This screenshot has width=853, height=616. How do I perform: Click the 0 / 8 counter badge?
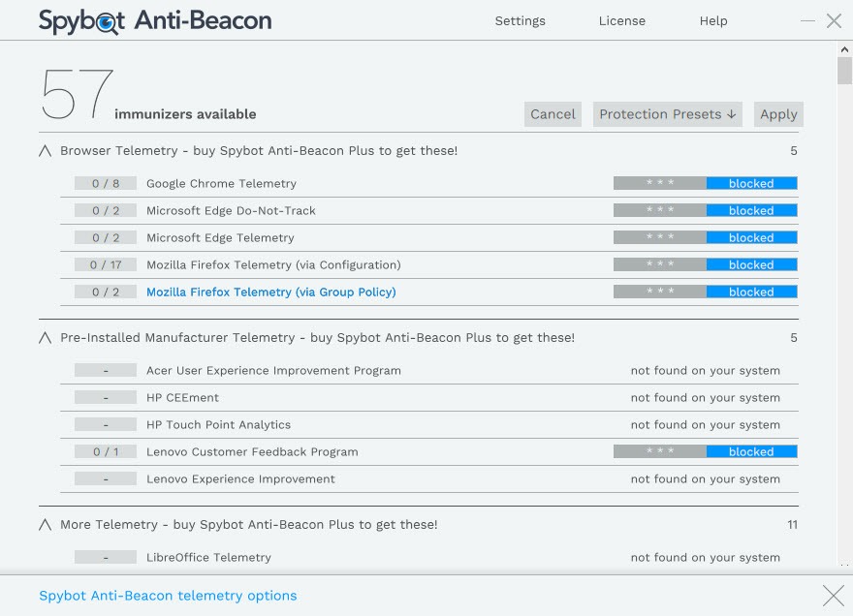106,183
